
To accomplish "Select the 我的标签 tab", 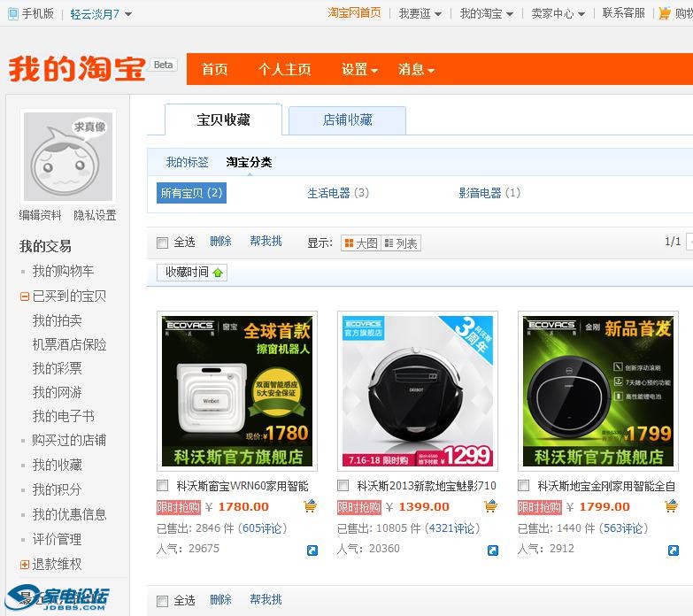I will click(187, 162).
